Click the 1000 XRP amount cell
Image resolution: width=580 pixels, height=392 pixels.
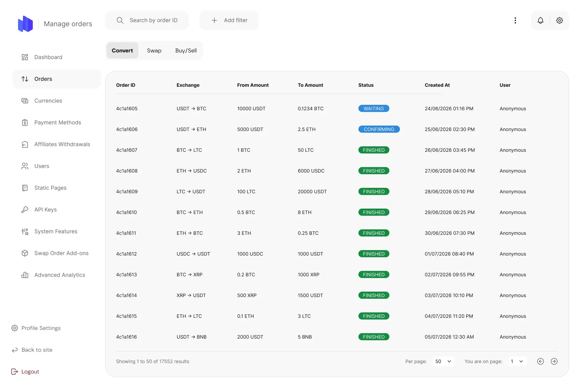coord(308,275)
